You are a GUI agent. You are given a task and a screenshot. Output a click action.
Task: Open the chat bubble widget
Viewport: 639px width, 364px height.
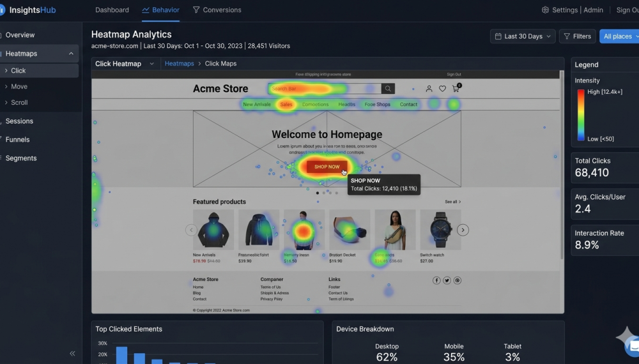[633, 346]
